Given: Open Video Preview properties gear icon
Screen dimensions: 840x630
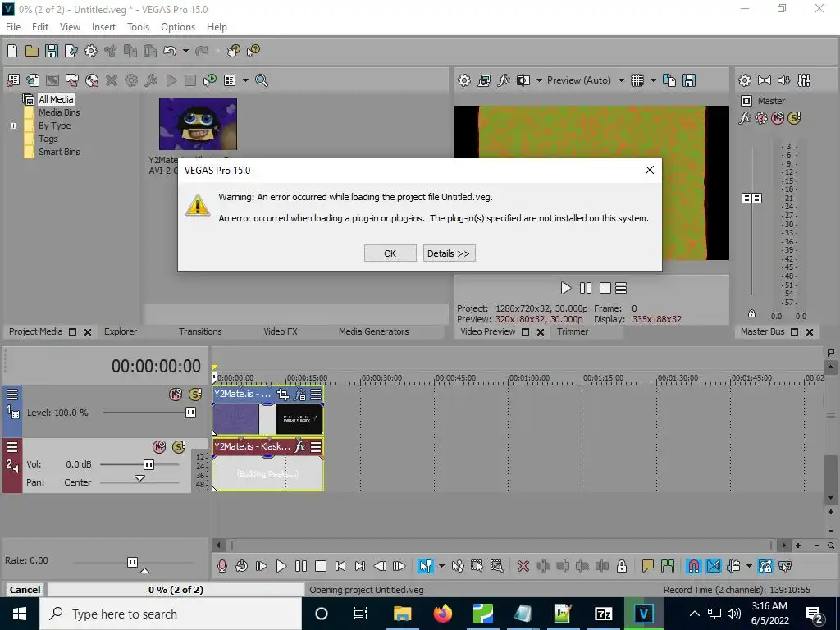Looking at the screenshot, I should (x=464, y=80).
